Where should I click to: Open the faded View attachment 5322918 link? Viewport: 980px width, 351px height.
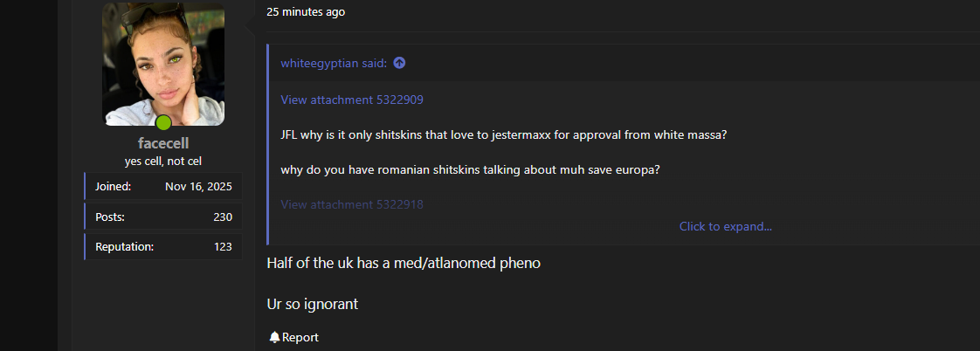[352, 204]
